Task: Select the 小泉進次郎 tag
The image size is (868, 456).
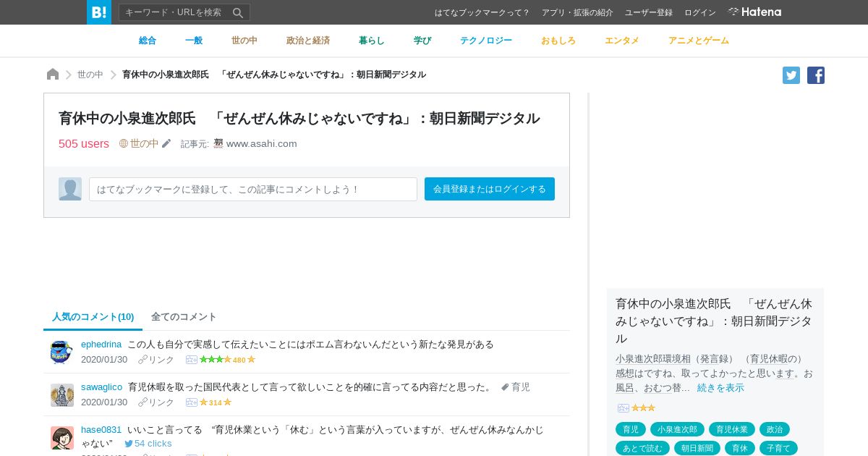Action: point(677,429)
